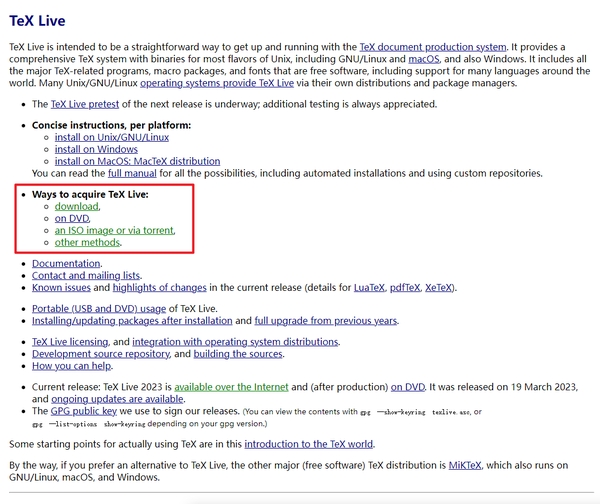Open install on Unix/GNU/Linux instructions
Viewport: 600px width, 504px height.
click(x=112, y=137)
